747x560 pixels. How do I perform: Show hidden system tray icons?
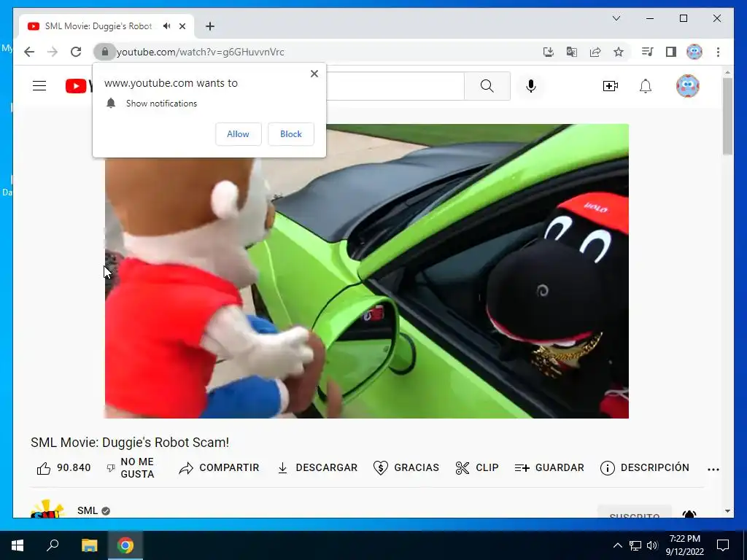pyautogui.click(x=617, y=545)
